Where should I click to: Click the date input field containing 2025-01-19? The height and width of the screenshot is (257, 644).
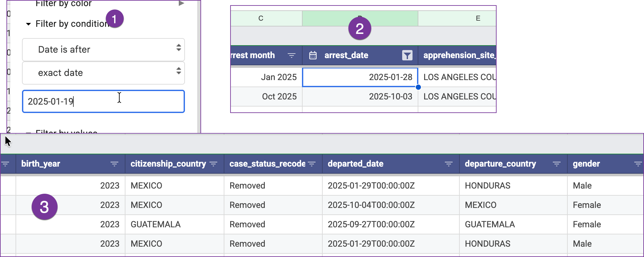103,101
